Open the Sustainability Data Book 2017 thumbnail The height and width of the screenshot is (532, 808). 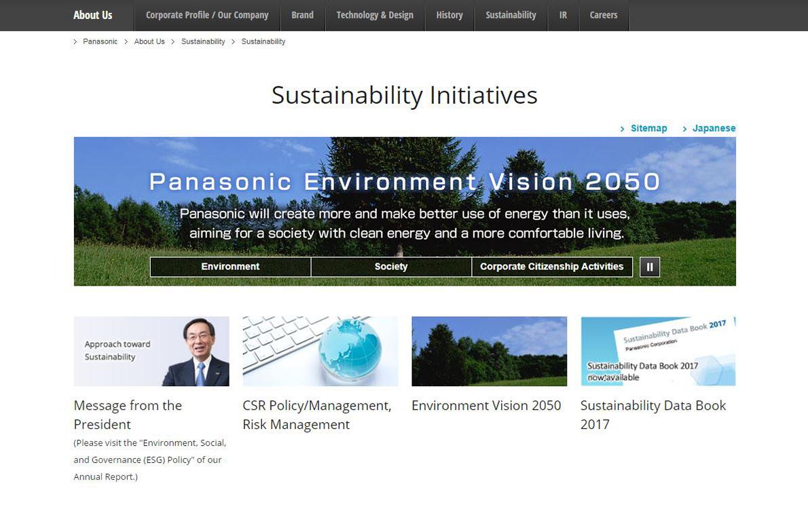coord(658,351)
